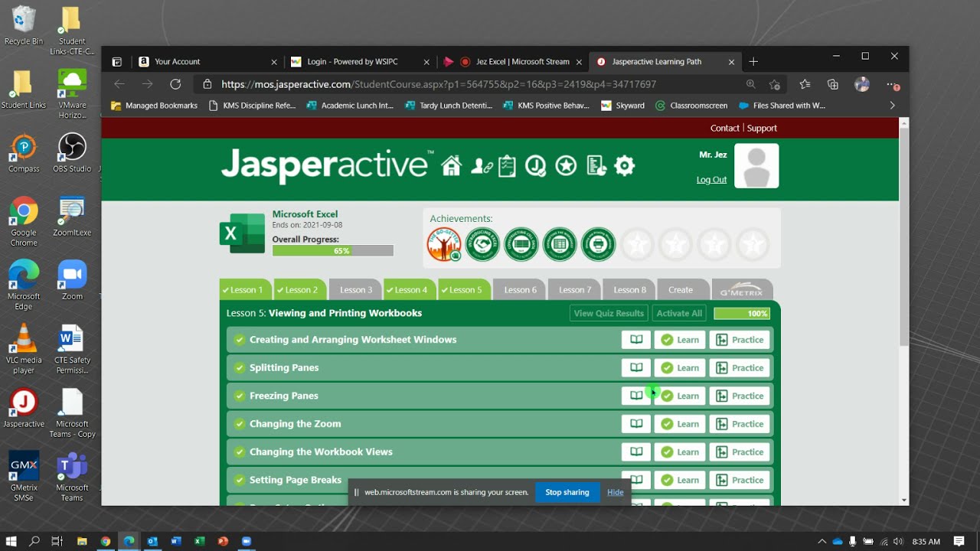Click the Log Out link

pos(711,180)
